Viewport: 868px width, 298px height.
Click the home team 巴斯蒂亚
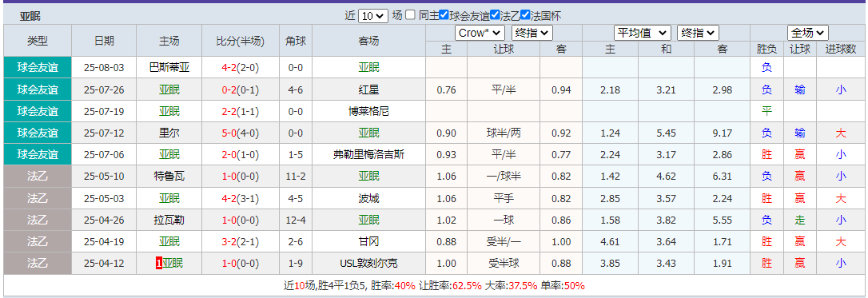pos(169,68)
